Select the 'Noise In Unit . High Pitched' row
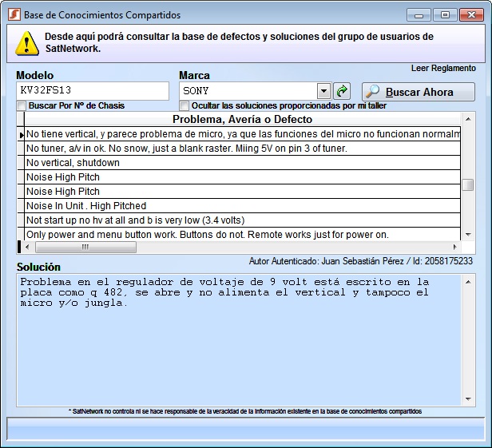The image size is (492, 448). pyautogui.click(x=240, y=206)
